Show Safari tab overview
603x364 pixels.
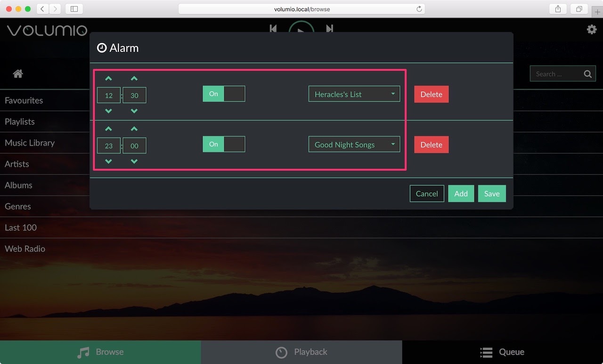(579, 9)
